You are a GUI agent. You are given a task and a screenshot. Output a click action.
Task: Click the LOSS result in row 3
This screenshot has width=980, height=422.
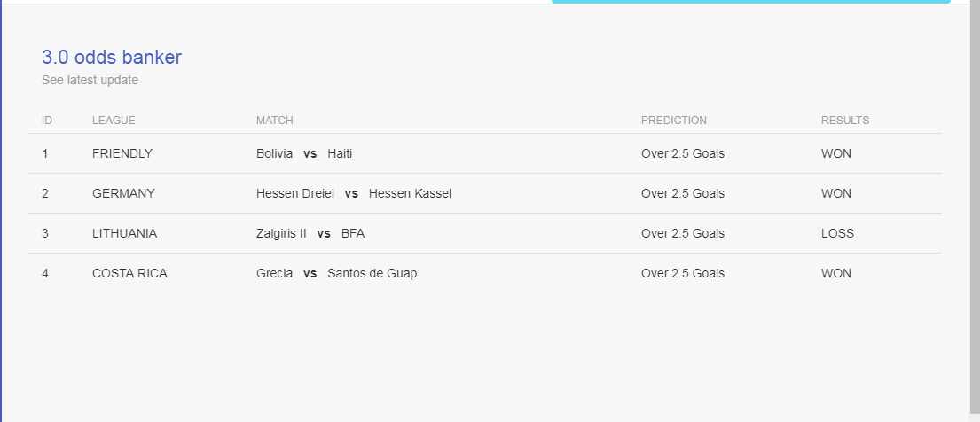click(x=837, y=233)
